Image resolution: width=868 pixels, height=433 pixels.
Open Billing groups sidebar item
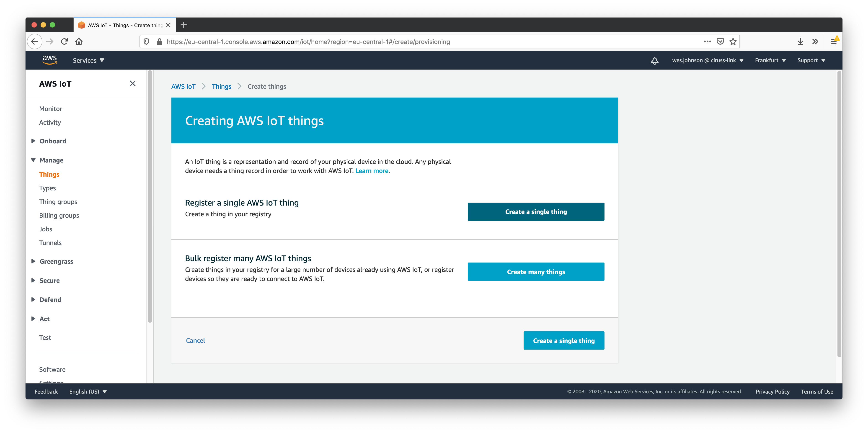(x=59, y=216)
